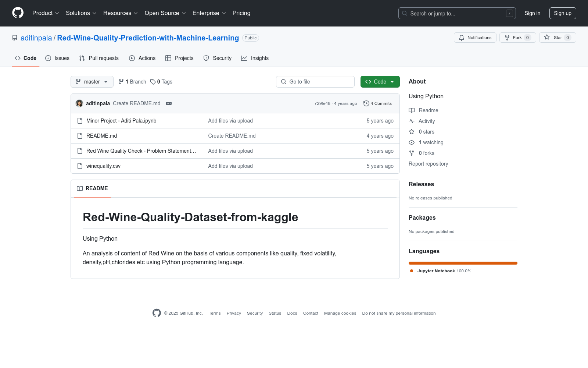This screenshot has width=588, height=368.
Task: Click file icon beside Minor Project notebook
Action: 80,121
